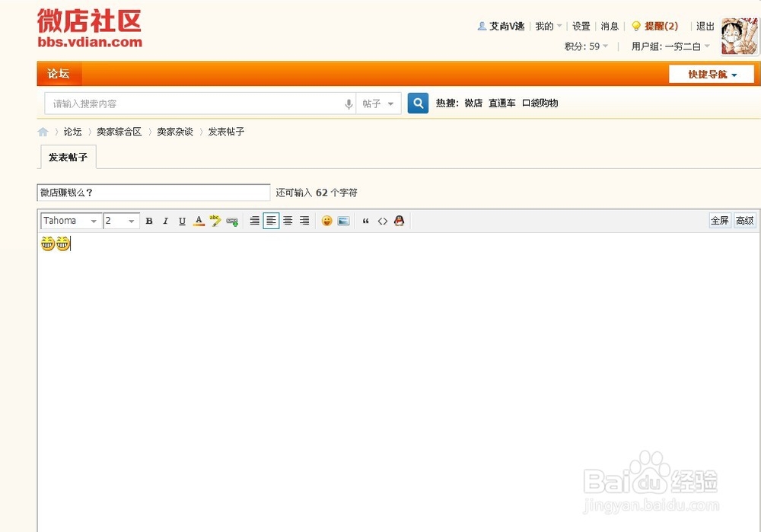761x532 pixels.
Task: Expand the 快捷导航 quick navigation menu
Action: pos(712,75)
